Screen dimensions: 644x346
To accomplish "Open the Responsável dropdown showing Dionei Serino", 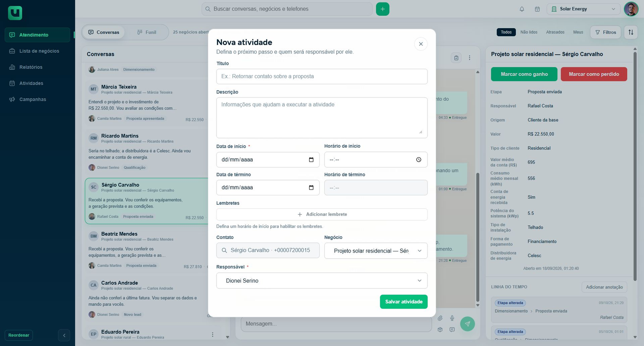I will pos(322,281).
